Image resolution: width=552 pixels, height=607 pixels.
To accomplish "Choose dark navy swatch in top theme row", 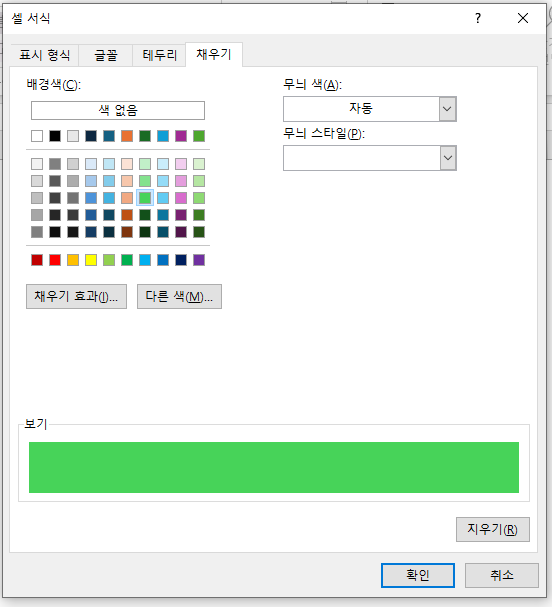I will 91,136.
